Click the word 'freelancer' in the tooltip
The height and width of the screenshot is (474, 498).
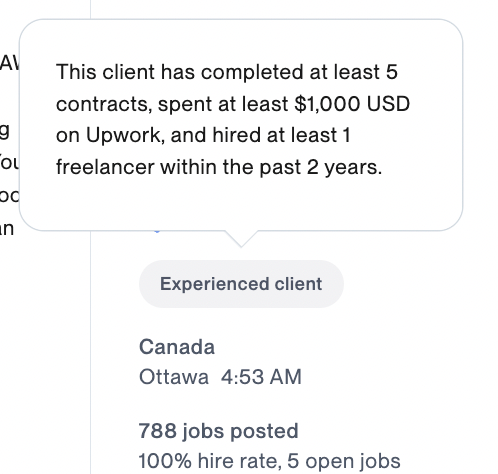coord(105,167)
